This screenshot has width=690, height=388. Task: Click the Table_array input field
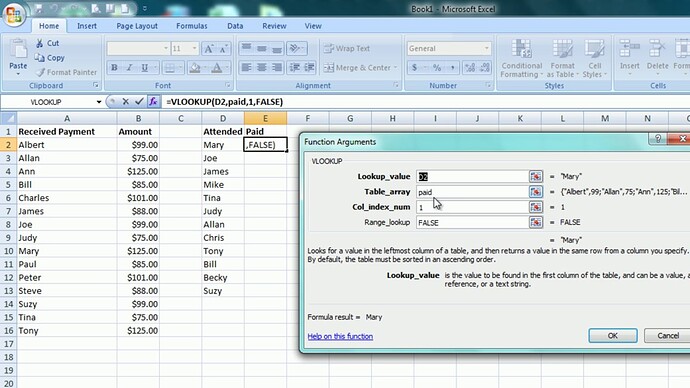pos(472,192)
